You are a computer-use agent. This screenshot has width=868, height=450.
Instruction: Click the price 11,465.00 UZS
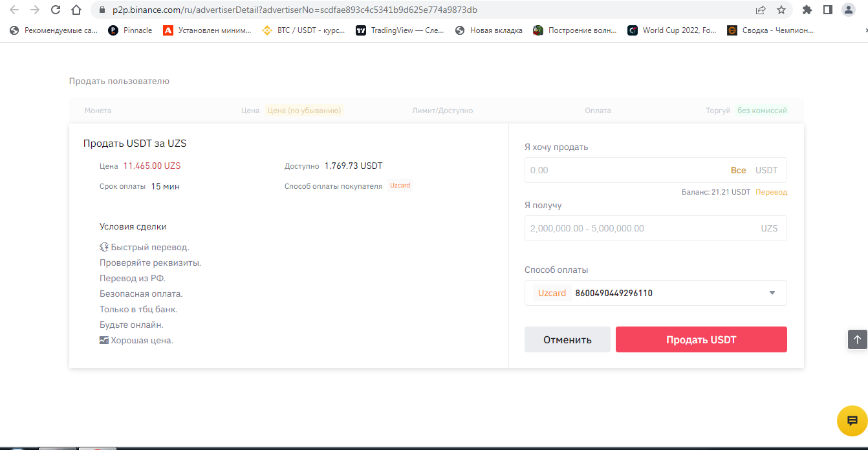tap(152, 166)
